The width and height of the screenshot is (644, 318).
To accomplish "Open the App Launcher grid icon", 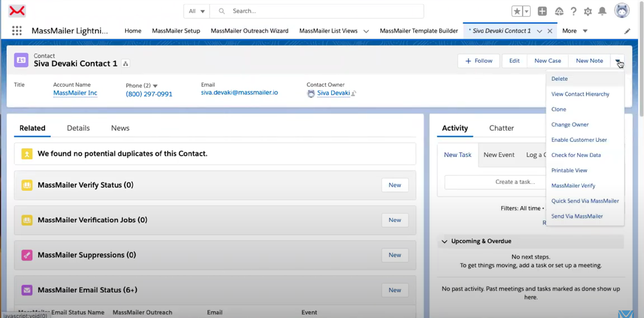I will click(17, 31).
